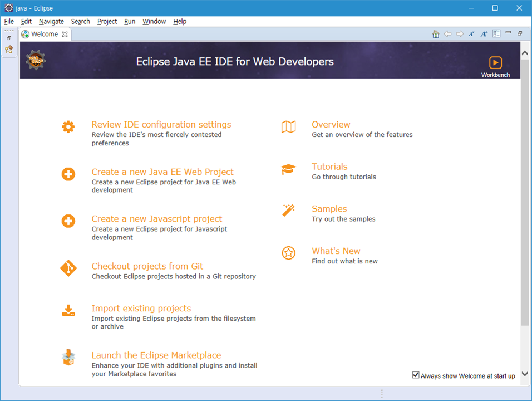This screenshot has width=532, height=401.
Task: Click the customize page layout icon
Action: click(x=496, y=33)
